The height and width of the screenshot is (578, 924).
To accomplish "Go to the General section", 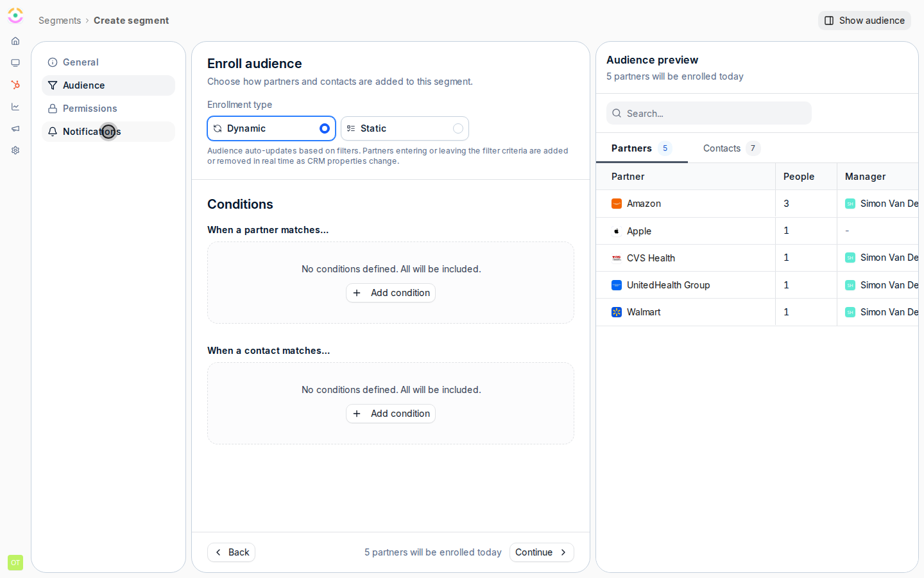I will click(x=108, y=62).
